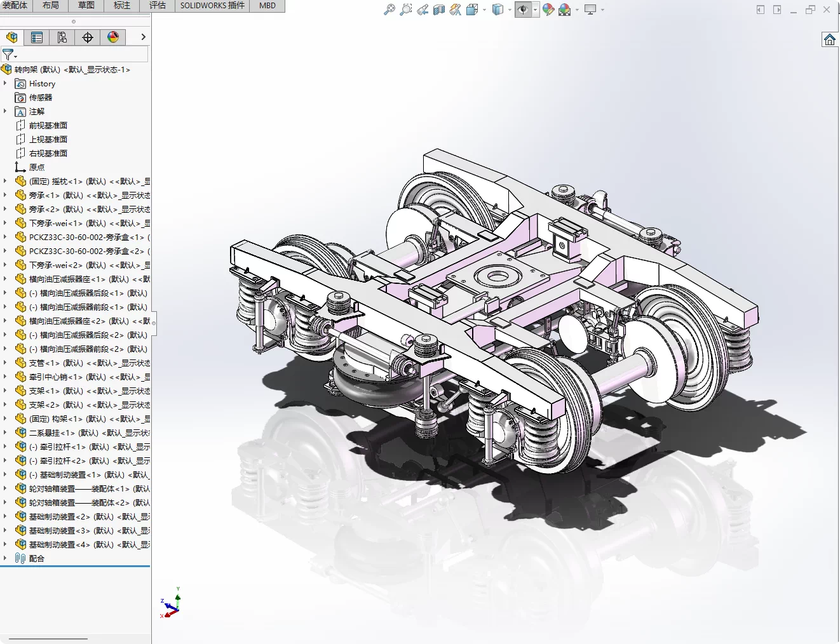Select the (固定) 构架<1> component
Viewport: 840px width, 644px height.
(x=83, y=419)
